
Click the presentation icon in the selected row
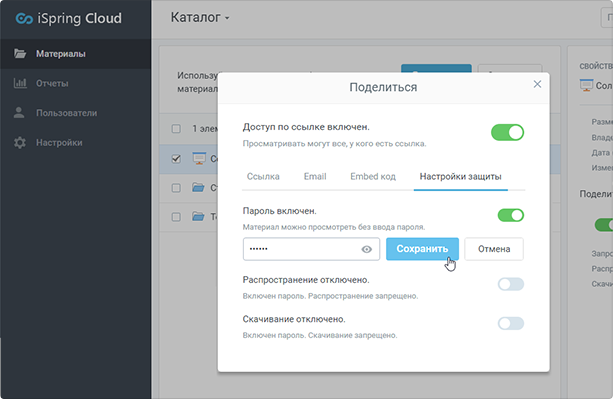[x=199, y=158]
